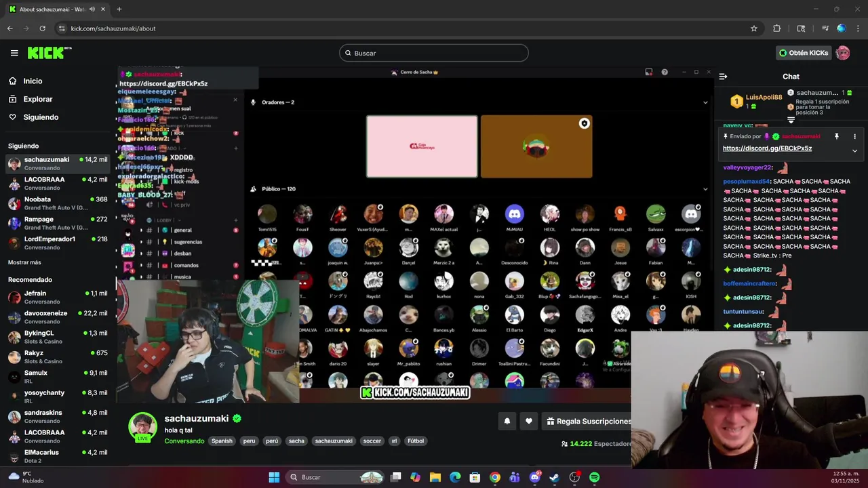
Task: Open LACOBRAAA in the Siguiendo list
Action: coord(58,184)
